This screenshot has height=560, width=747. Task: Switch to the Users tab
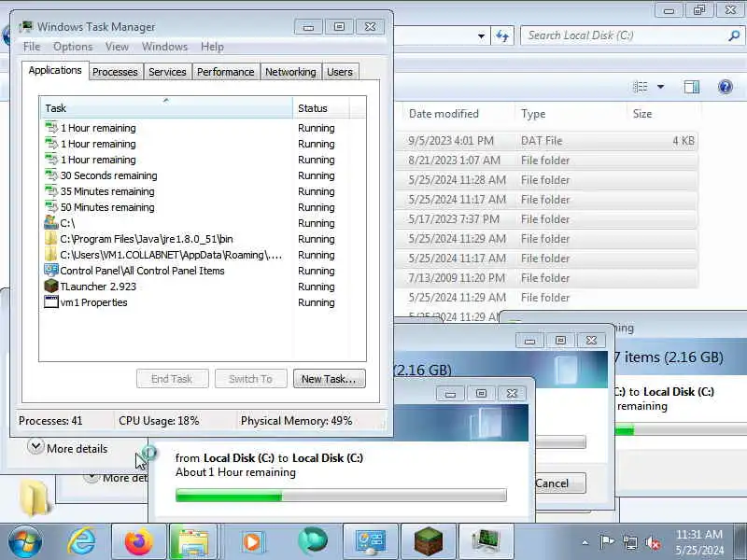(340, 72)
